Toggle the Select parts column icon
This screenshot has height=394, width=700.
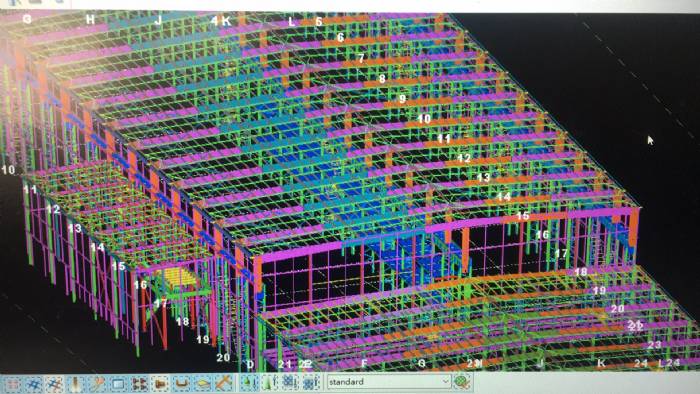pyautogui.click(x=75, y=383)
